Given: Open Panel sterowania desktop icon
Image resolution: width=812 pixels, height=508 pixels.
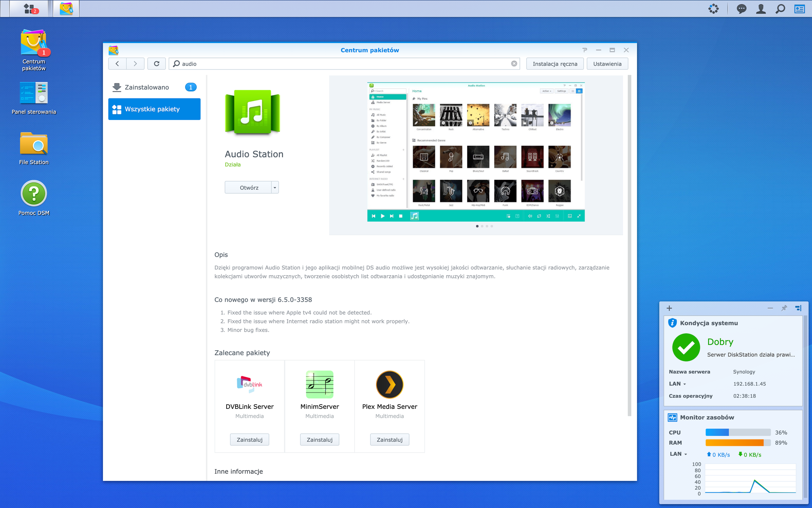Looking at the screenshot, I should pyautogui.click(x=34, y=98).
